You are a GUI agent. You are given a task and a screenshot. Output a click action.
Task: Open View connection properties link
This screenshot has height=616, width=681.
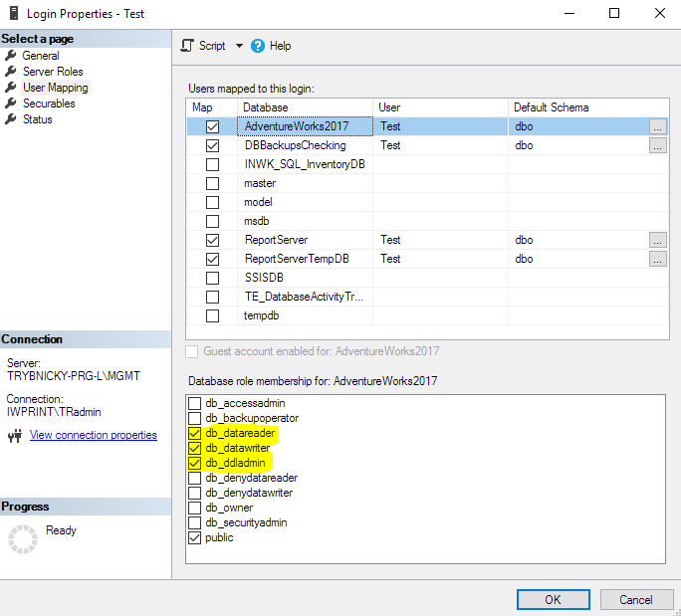pos(94,435)
